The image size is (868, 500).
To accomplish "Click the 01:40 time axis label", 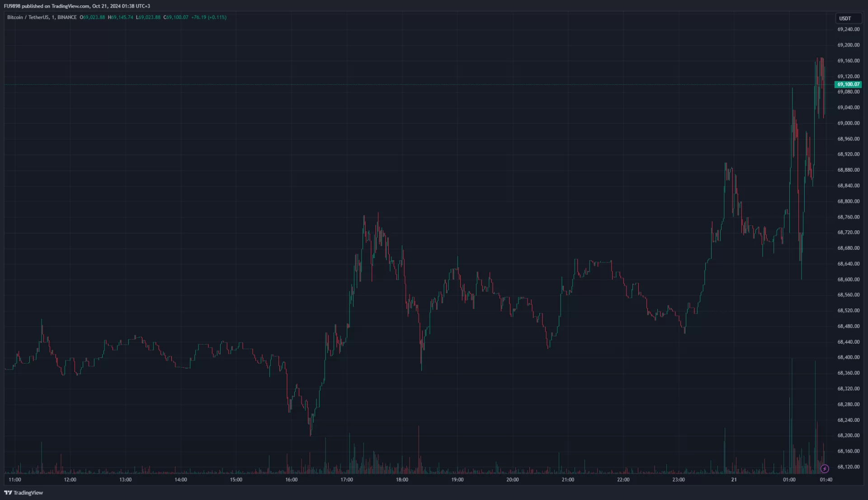I will pos(826,480).
